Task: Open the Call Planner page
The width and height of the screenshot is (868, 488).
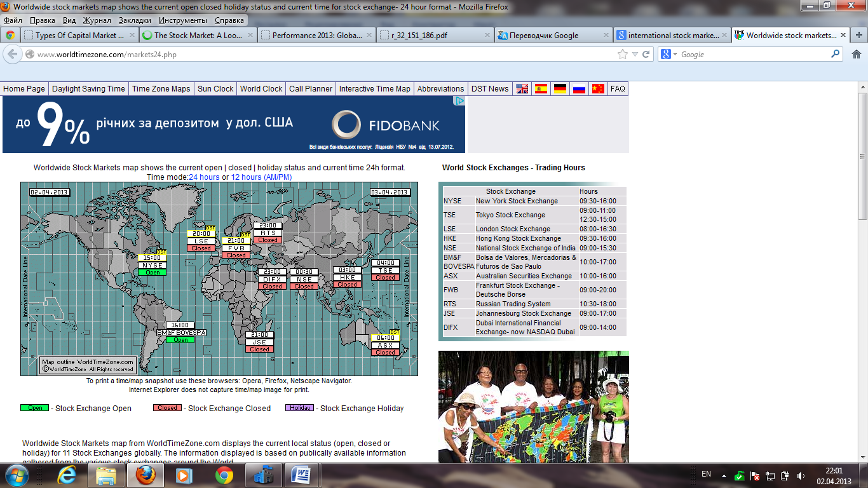Action: pyautogui.click(x=311, y=89)
